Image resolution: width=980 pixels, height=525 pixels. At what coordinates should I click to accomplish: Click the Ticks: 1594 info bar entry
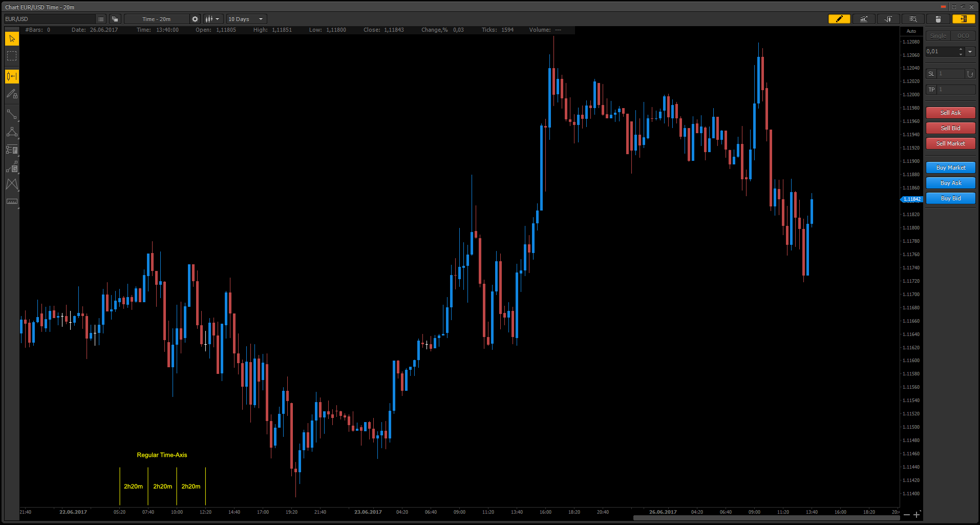[497, 30]
